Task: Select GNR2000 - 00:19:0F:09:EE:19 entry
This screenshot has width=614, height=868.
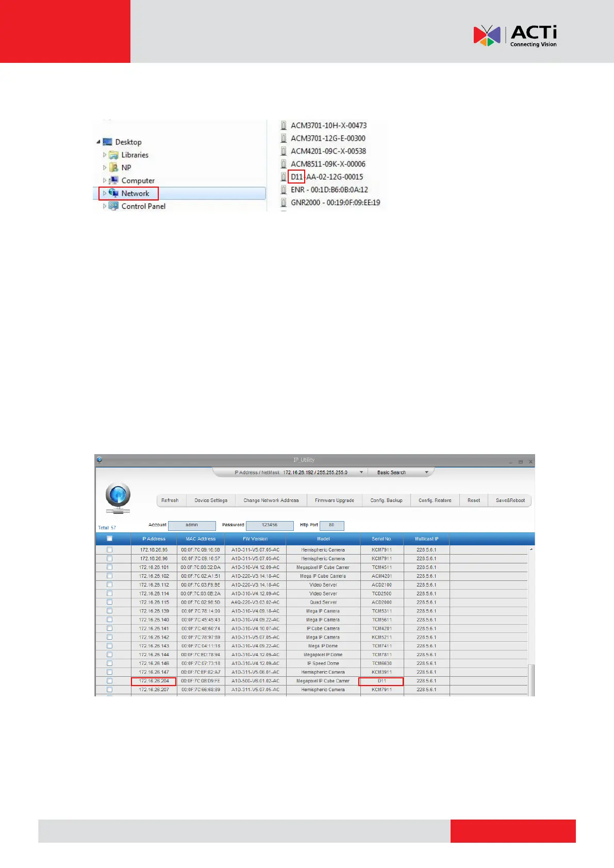Action: [336, 203]
